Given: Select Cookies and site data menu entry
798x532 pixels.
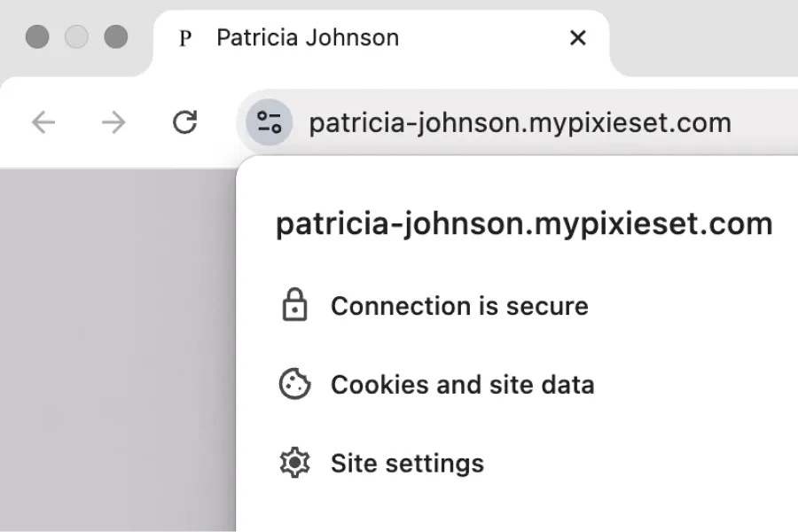Looking at the screenshot, I should [462, 384].
